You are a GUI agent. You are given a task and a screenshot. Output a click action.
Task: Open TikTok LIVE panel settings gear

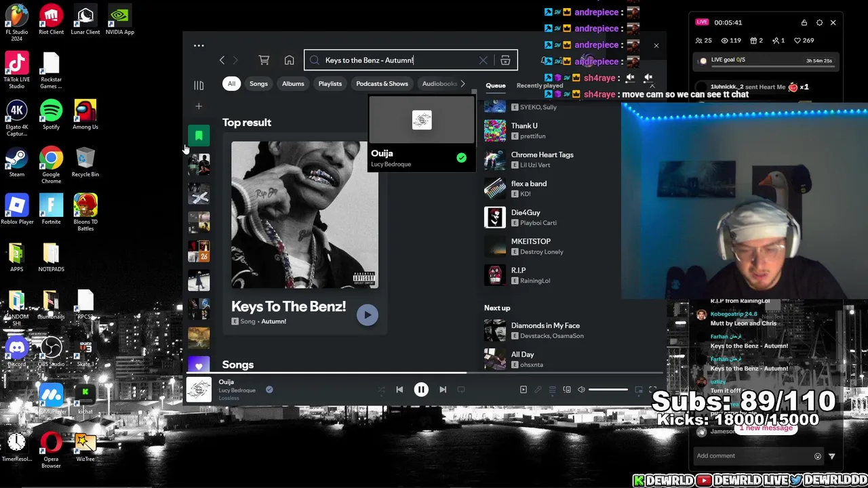click(x=819, y=22)
